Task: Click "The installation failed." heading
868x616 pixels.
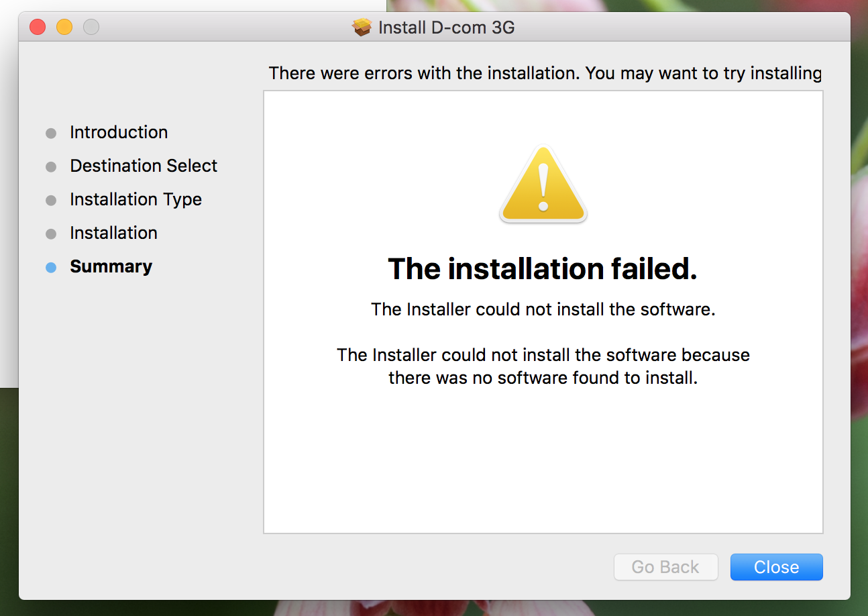Action: click(x=543, y=269)
